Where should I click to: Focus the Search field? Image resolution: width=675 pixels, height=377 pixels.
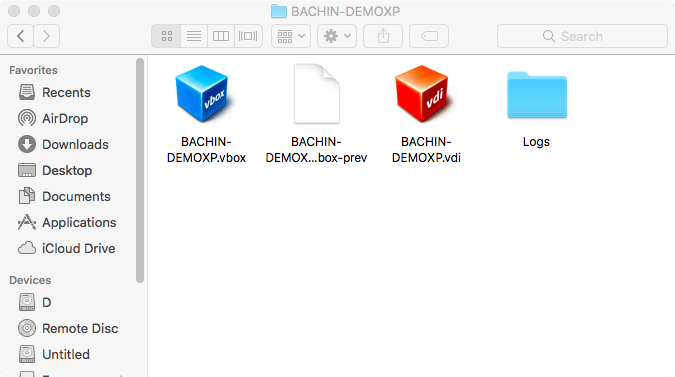(x=582, y=36)
